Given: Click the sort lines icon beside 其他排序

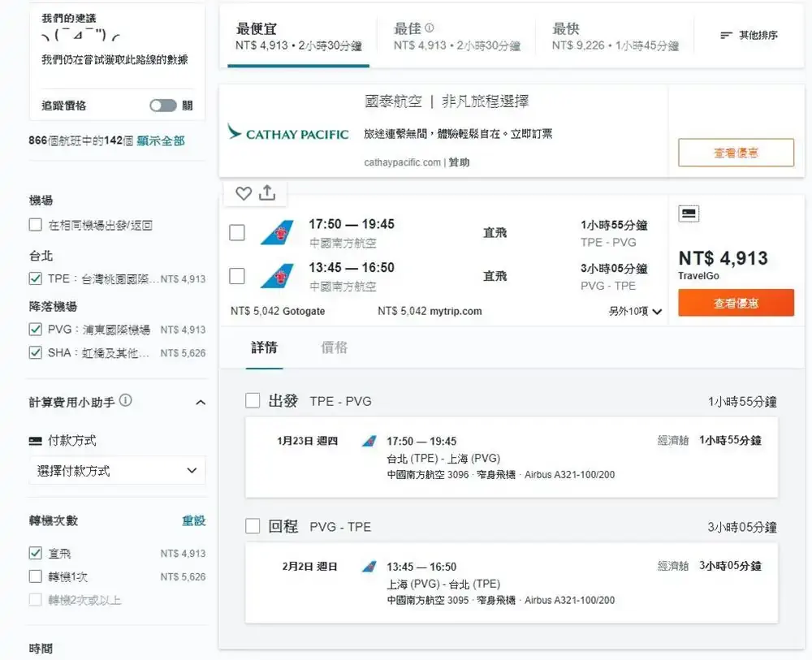Looking at the screenshot, I should coord(726,35).
